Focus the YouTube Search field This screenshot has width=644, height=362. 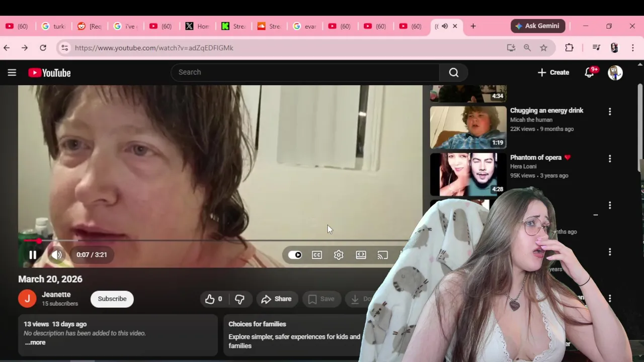305,72
